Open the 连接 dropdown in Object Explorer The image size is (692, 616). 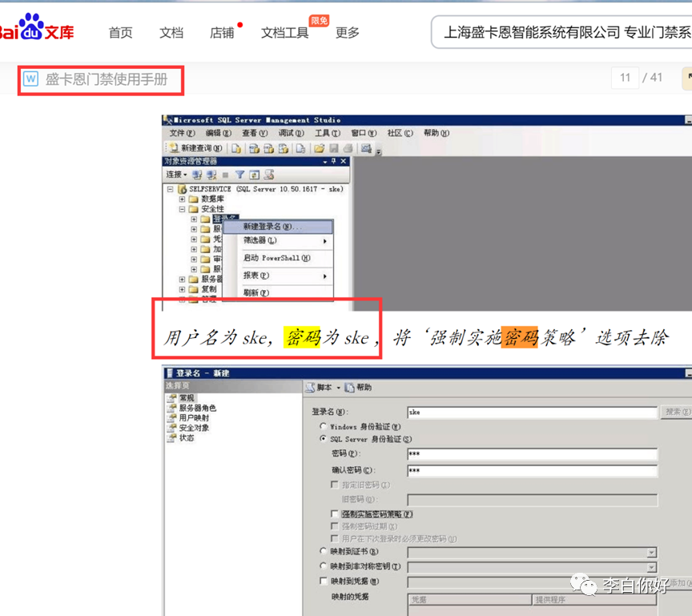176,175
